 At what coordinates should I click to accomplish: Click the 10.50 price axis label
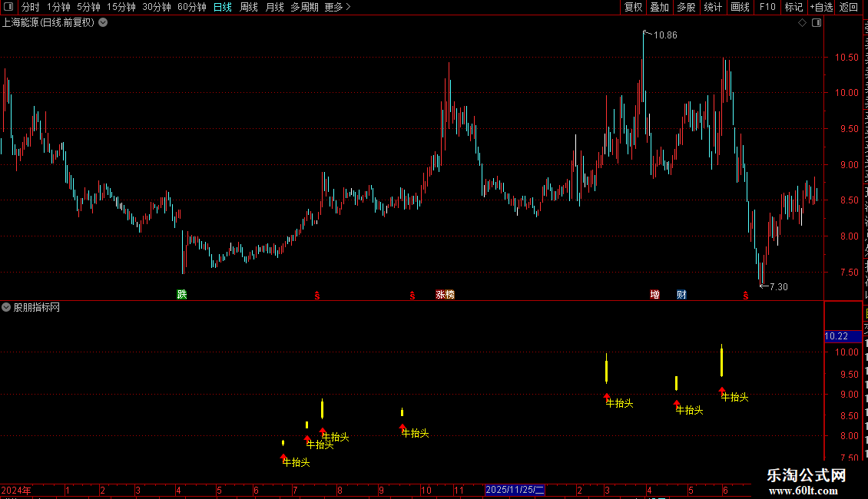(846, 57)
